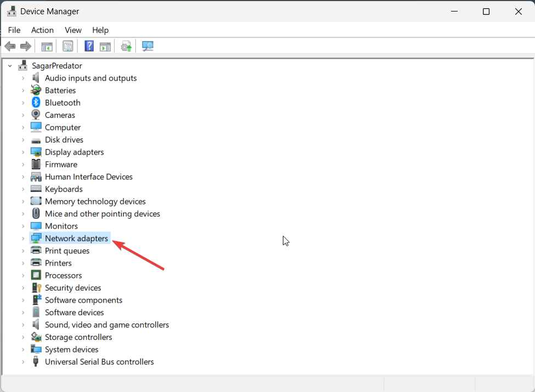Click the Keyboards icon

tap(36, 189)
